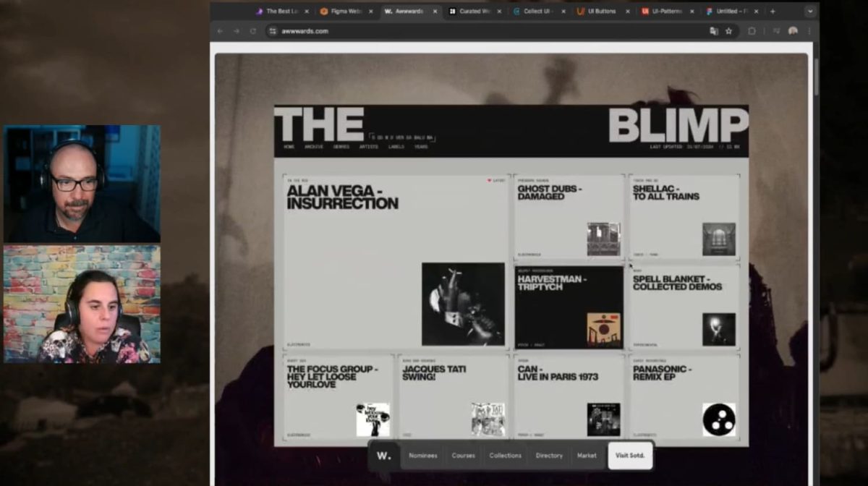Screen dimensions: 868x486
Task: Select the Harvestman Triptych album card
Action: coord(569,307)
